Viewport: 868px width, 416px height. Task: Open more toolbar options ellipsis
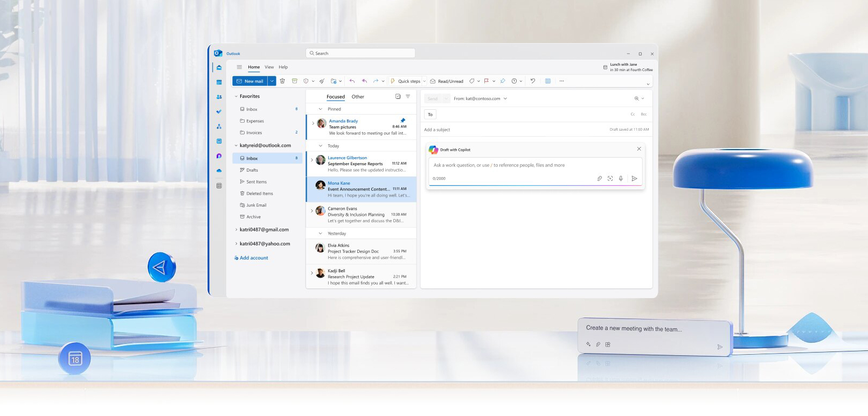coord(561,81)
